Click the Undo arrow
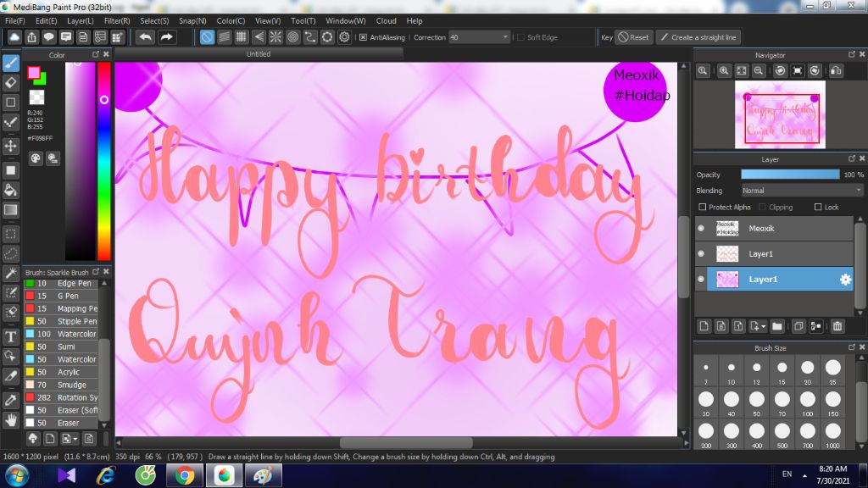 [x=146, y=37]
